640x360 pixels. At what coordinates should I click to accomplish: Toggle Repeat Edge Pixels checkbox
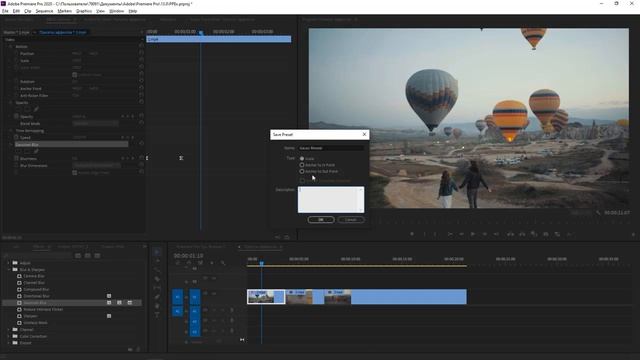point(75,173)
